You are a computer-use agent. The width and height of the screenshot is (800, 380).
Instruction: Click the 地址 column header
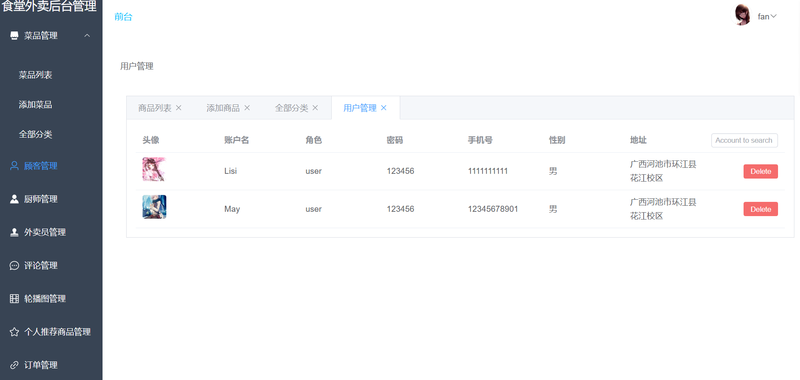coord(638,140)
